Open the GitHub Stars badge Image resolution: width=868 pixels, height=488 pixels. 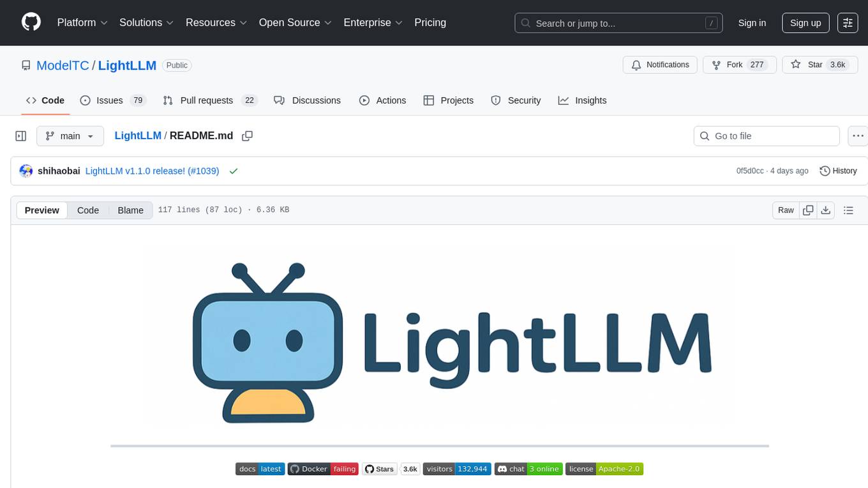(x=380, y=469)
